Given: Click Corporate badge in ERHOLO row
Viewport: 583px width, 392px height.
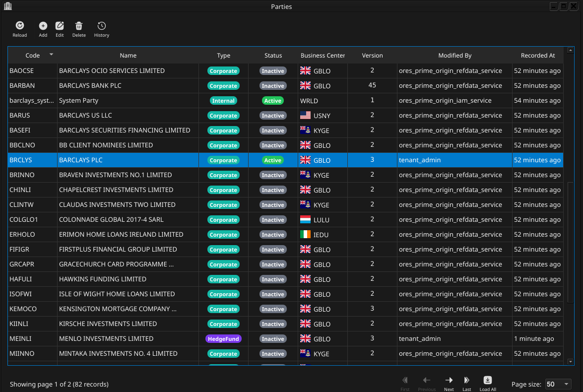Looking at the screenshot, I should click(x=223, y=235).
